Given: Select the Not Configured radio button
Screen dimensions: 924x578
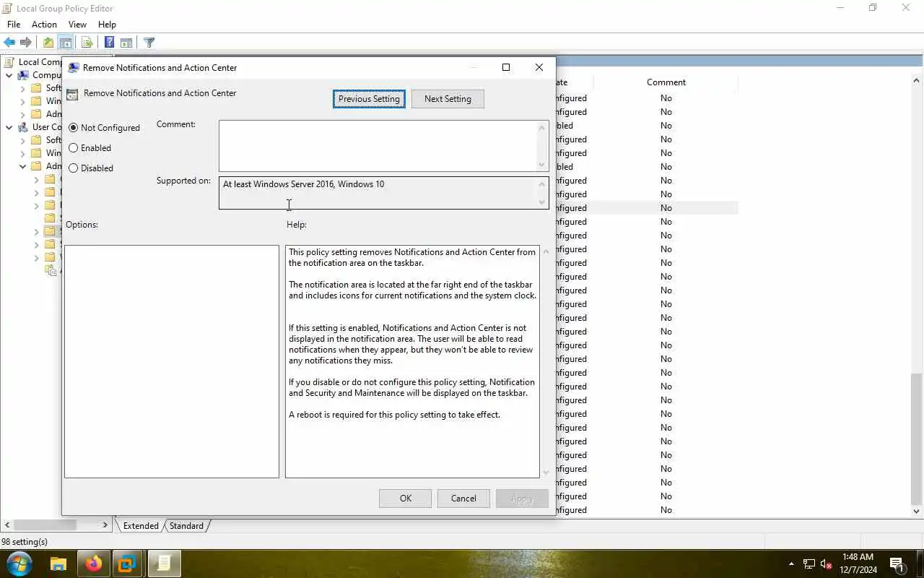Looking at the screenshot, I should 74,128.
